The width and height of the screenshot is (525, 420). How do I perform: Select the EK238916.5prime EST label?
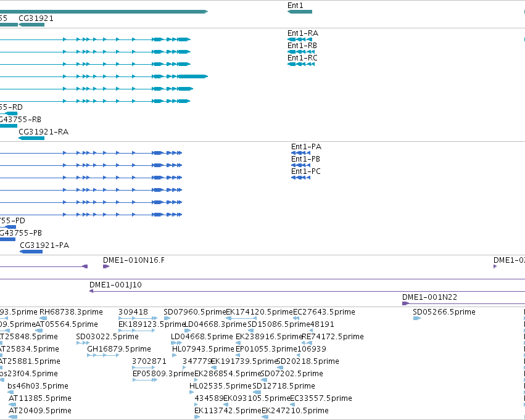coord(269,337)
